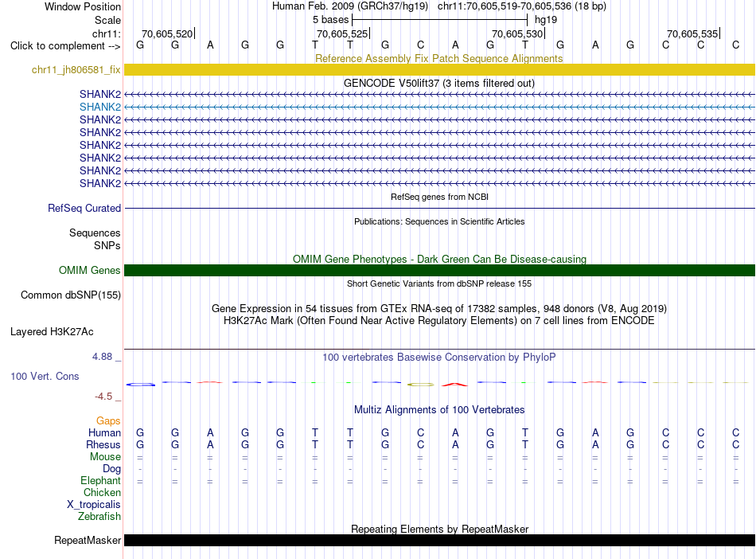
Task: Click the black RepeatMasker track bar
Action: coord(439,540)
